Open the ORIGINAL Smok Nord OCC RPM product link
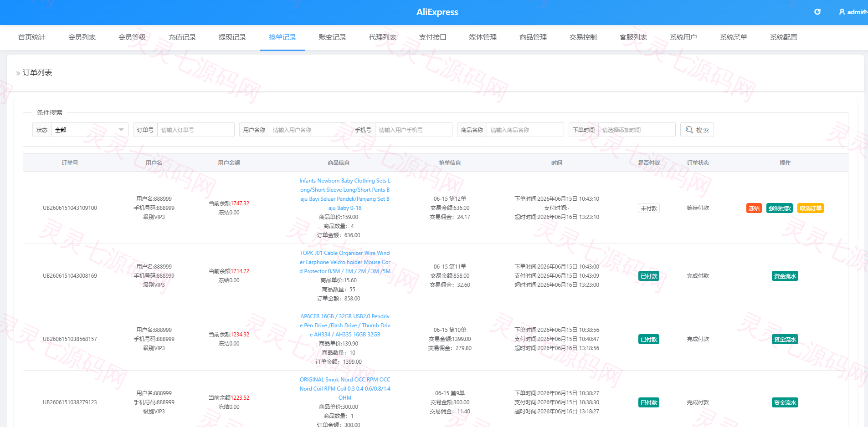This screenshot has width=868, height=427. 345,389
